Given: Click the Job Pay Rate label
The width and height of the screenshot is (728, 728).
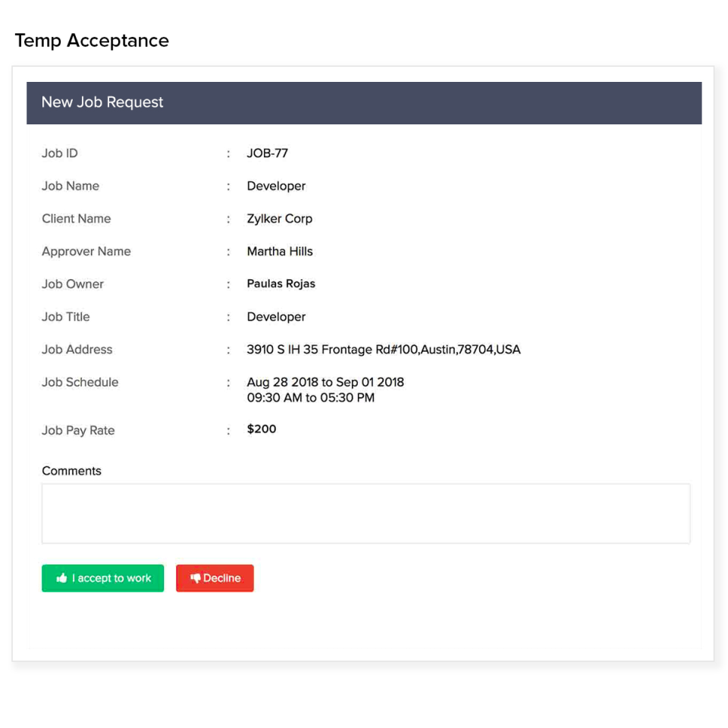Looking at the screenshot, I should 78,430.
